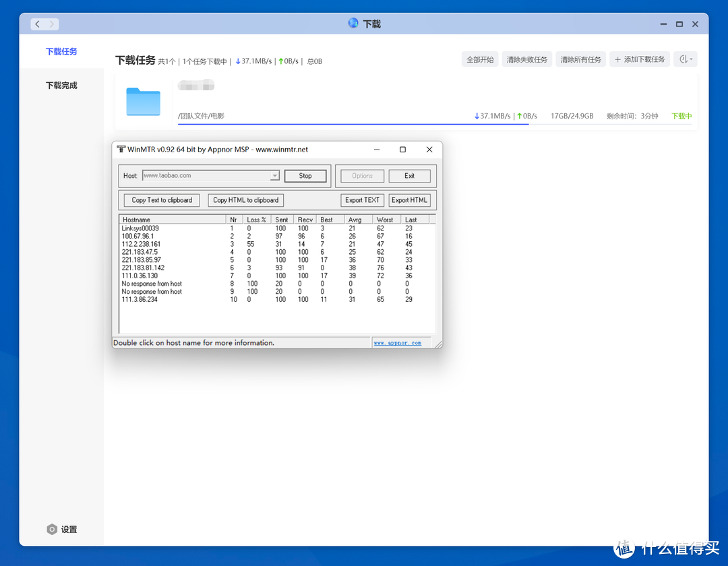This screenshot has height=566, width=728.
Task: Click 清除失败任务 button
Action: tap(526, 59)
